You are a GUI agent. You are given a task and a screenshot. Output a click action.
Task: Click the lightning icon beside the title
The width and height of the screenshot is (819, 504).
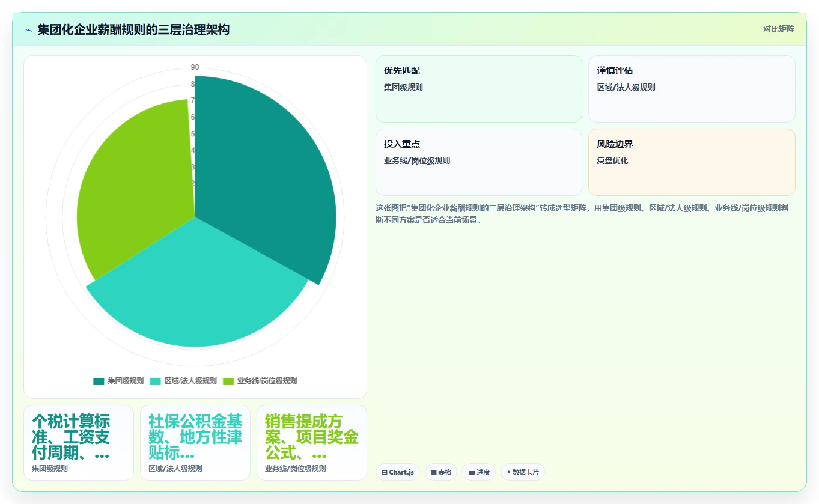pyautogui.click(x=29, y=29)
